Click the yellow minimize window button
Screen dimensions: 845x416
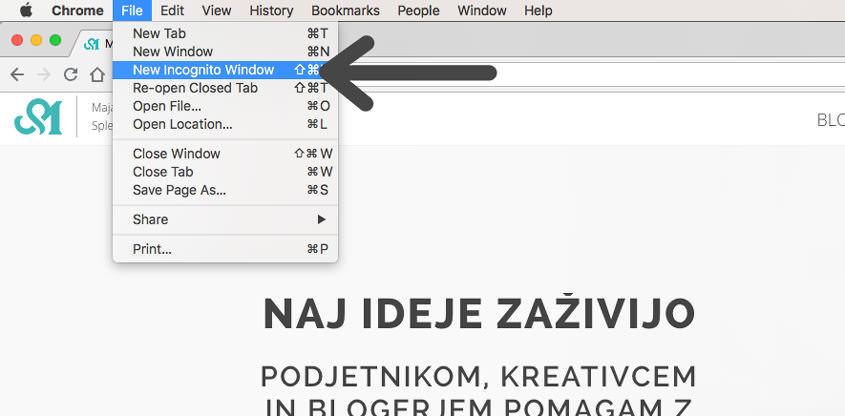[x=36, y=40]
